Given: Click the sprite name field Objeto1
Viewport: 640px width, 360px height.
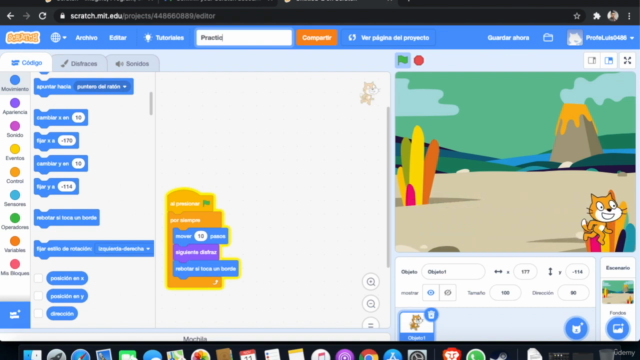Looking at the screenshot, I should 453,271.
